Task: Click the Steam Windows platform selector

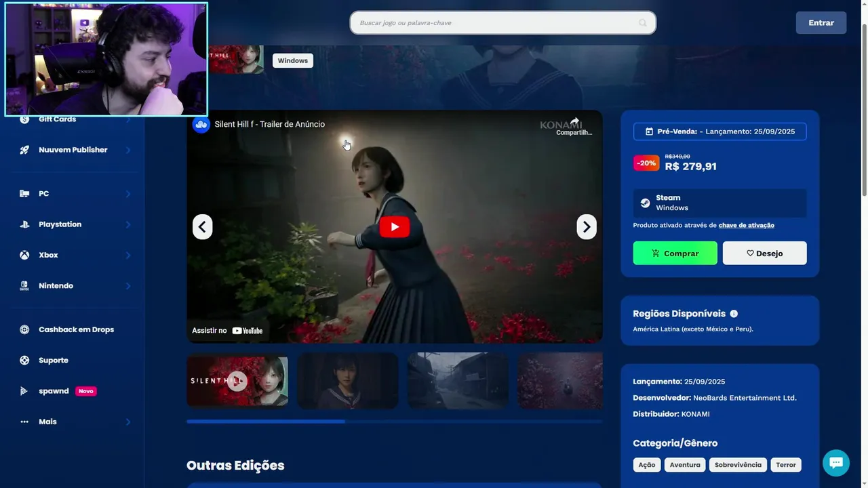Action: 720,203
